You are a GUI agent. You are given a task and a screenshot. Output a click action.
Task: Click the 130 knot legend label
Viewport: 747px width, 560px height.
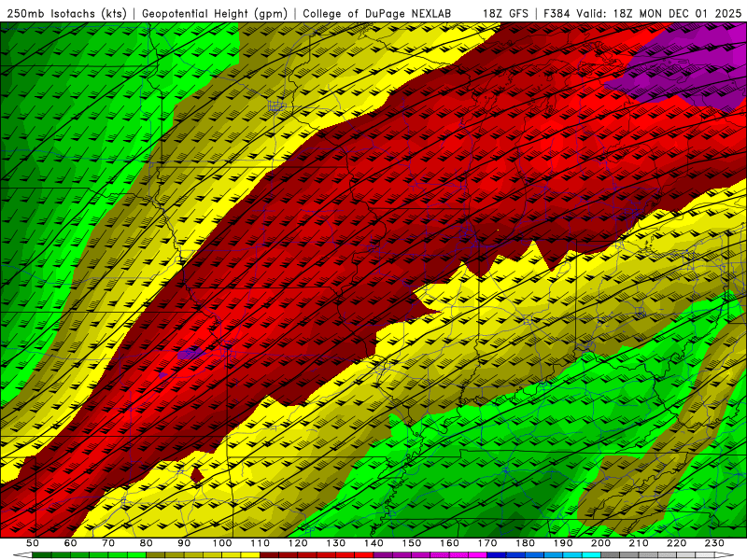click(336, 543)
